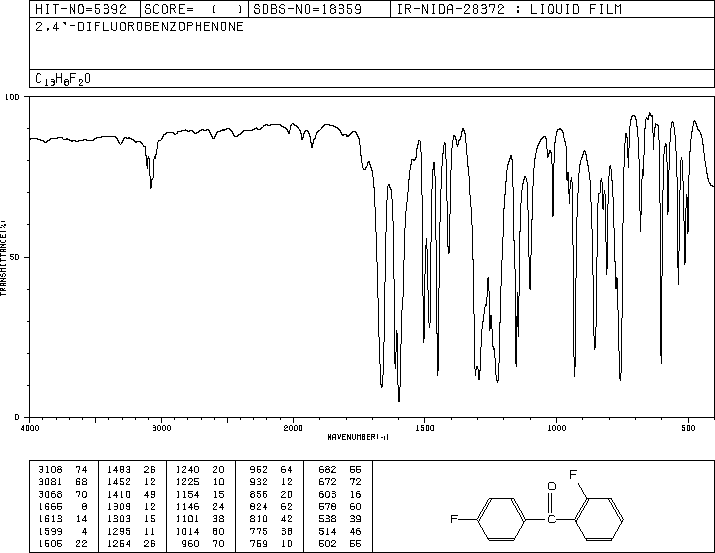This screenshot has height=553, width=715.
Task: Click the WAVENUMBER axis title
Action: pyautogui.click(x=358, y=437)
